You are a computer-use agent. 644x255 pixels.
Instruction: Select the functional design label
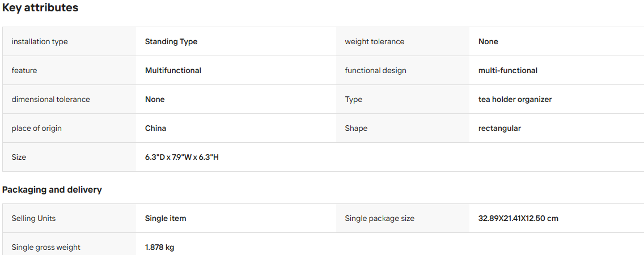375,71
